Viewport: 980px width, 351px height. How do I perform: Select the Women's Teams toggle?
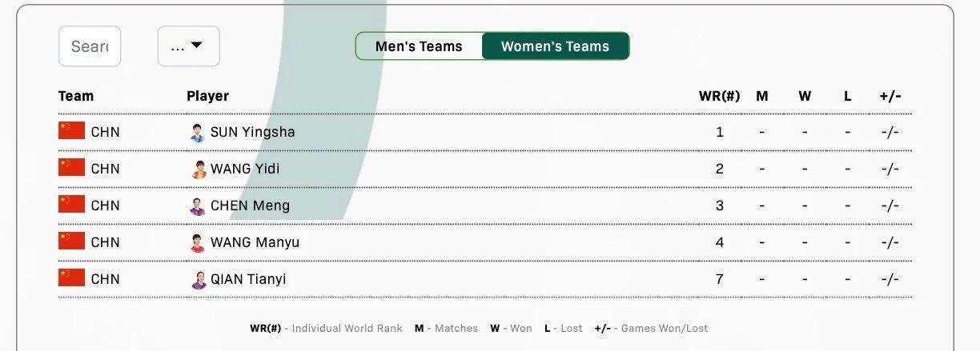[555, 46]
